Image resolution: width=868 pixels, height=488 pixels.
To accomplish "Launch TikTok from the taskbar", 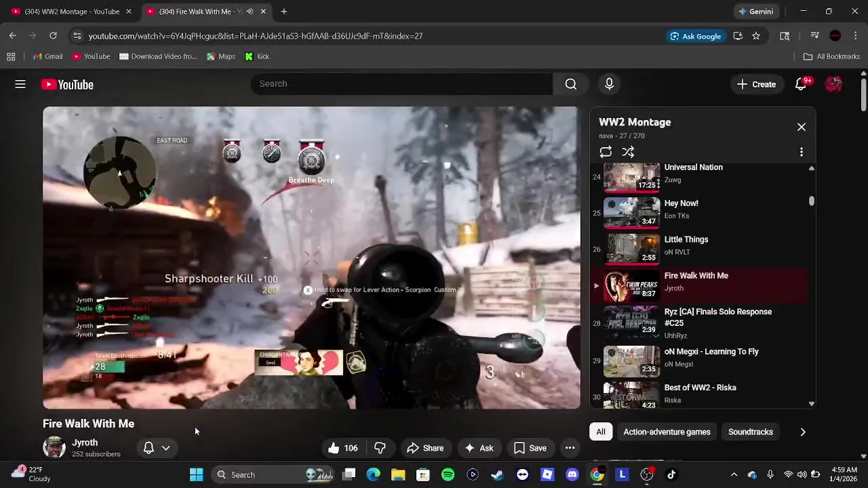I will tap(671, 474).
